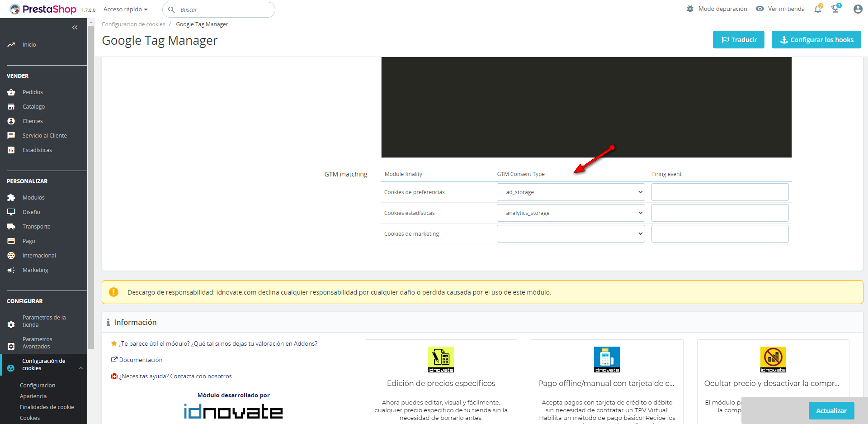This screenshot has width=868, height=424.
Task: Focus Firing event field for Cookies estadísticas
Action: (x=720, y=213)
